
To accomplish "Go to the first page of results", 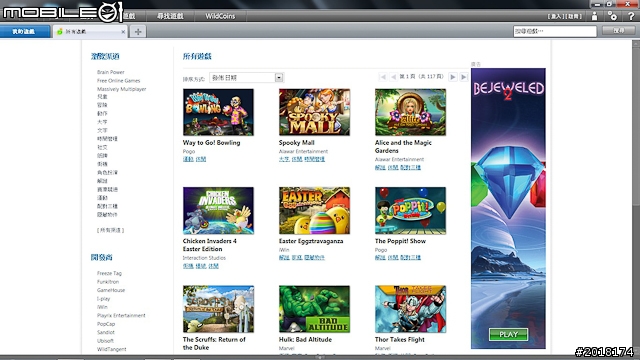I will [383, 77].
